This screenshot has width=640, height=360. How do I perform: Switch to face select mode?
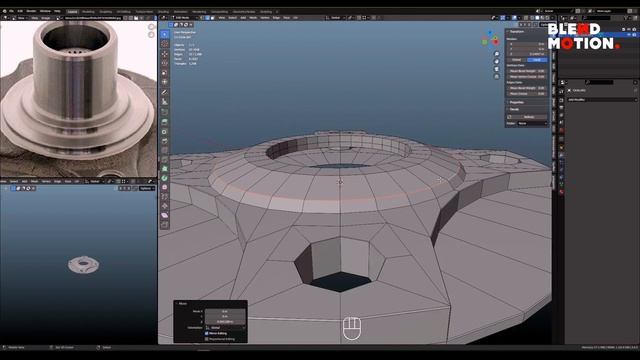[213, 18]
